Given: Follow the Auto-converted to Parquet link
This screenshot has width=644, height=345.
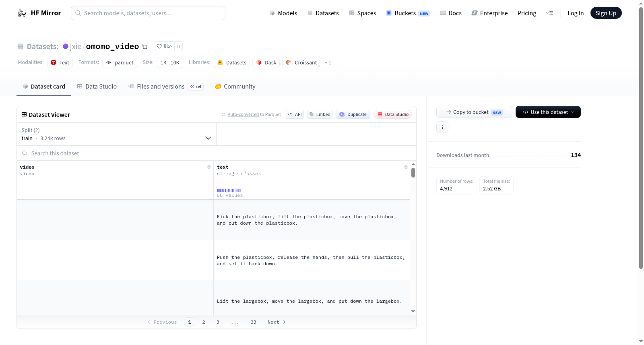Looking at the screenshot, I should [x=243, y=114].
